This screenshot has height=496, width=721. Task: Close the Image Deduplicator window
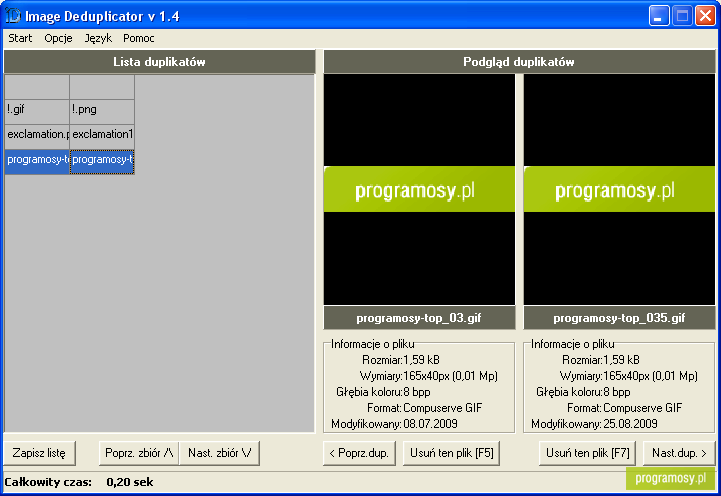(x=705, y=16)
